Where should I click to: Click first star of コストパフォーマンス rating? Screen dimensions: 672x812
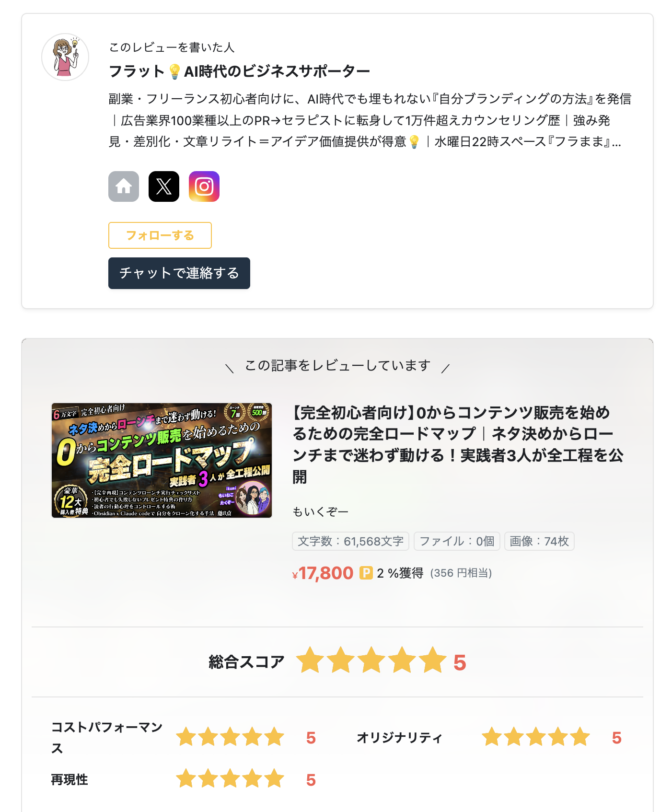(186, 737)
